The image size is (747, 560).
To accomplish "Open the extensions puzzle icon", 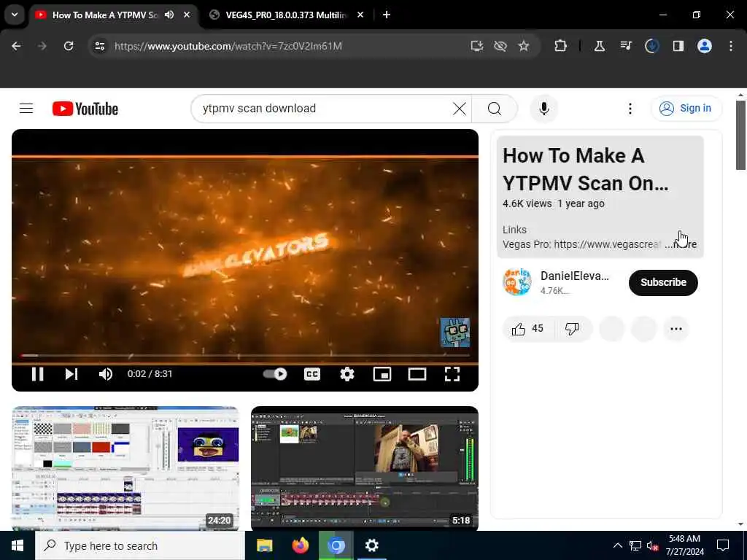I will click(561, 46).
